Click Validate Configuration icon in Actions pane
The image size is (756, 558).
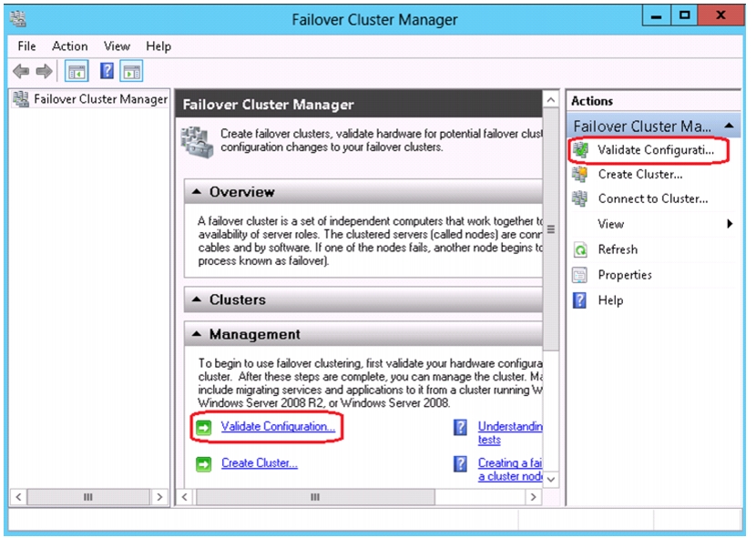[x=580, y=150]
